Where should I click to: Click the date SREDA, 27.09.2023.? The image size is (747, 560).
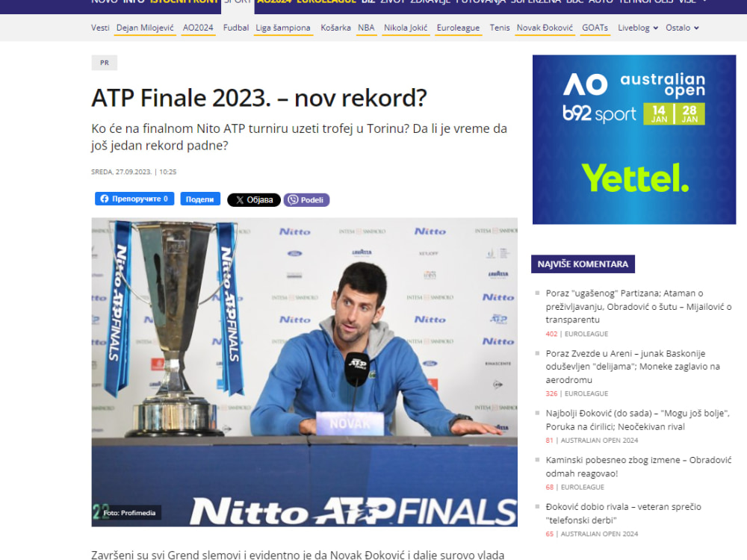click(121, 172)
